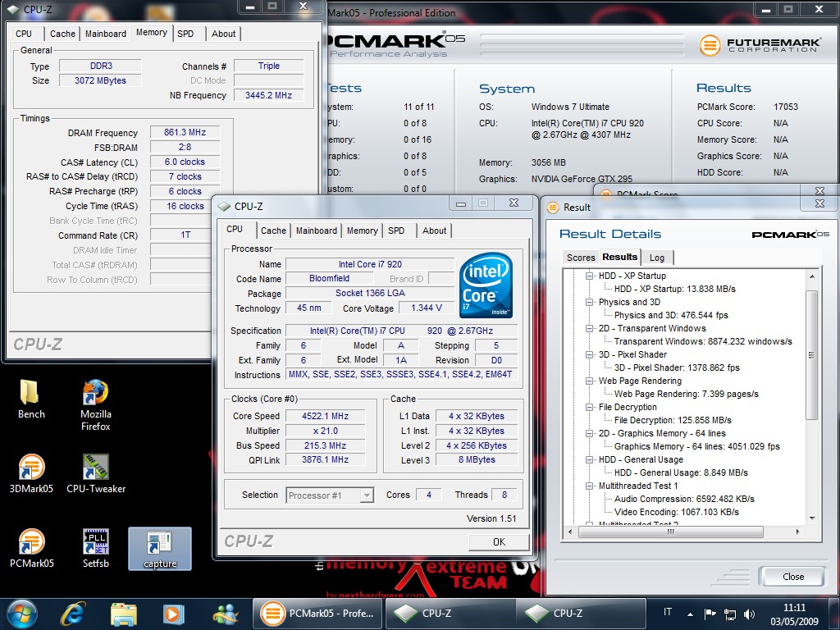This screenshot has width=840, height=630.
Task: Click DRAM Frequency 861.3 MHz value
Action: click(185, 132)
